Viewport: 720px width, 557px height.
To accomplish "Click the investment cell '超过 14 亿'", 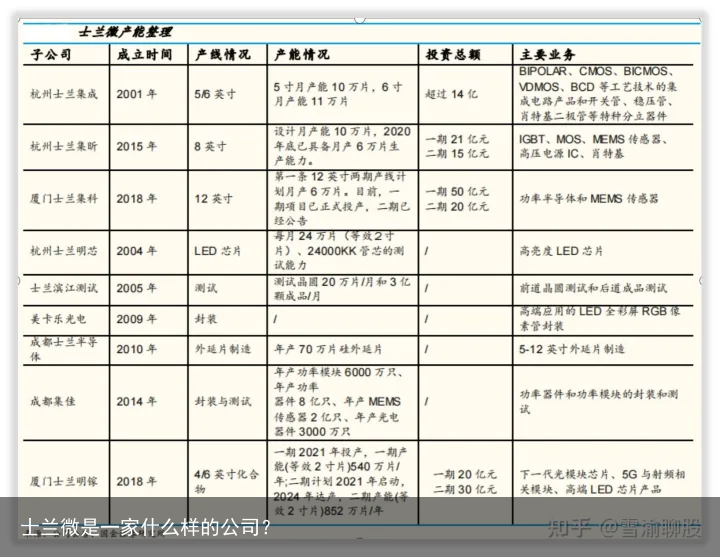I will point(451,94).
